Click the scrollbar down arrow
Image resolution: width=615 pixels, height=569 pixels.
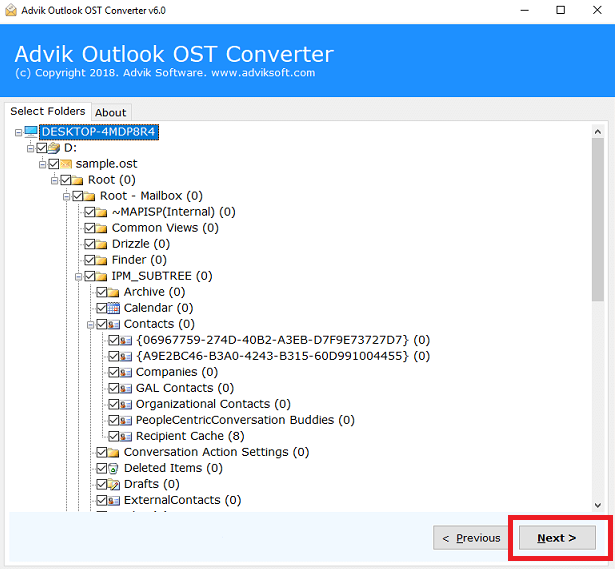(x=598, y=505)
